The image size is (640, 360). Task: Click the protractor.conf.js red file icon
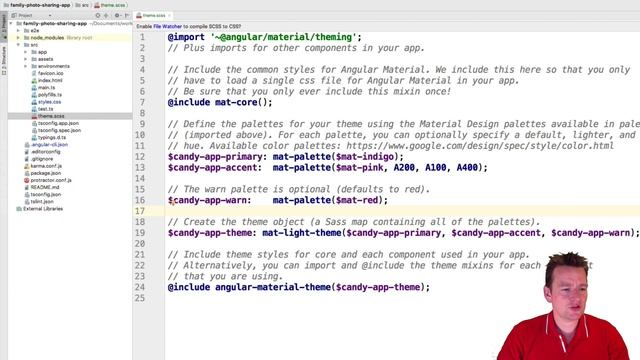(27, 180)
